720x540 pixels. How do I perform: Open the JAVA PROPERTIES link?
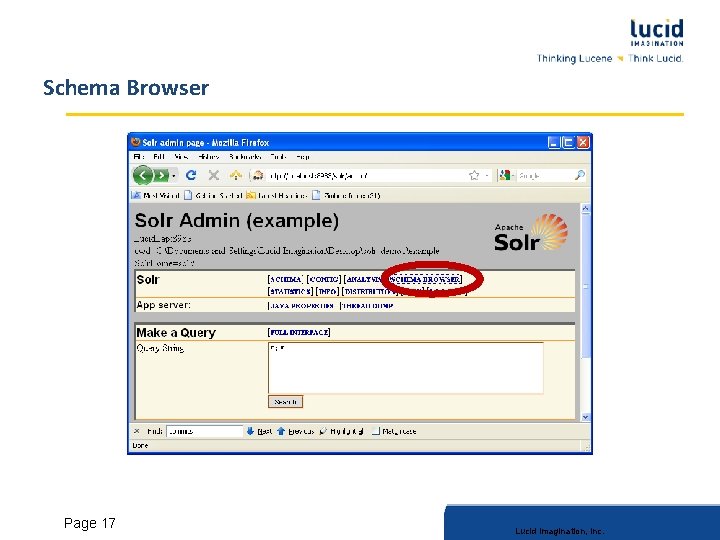point(301,306)
